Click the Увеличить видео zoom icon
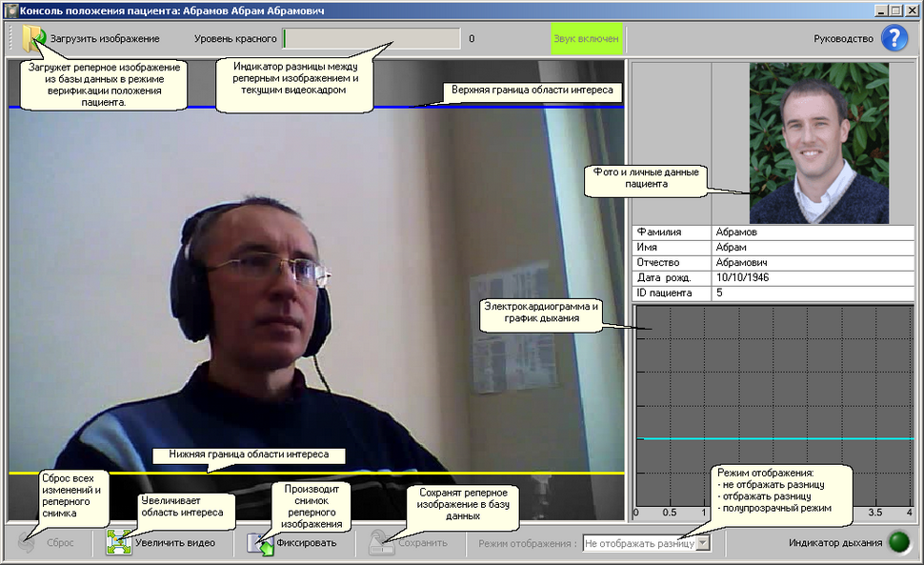The width and height of the screenshot is (924, 565). [118, 543]
